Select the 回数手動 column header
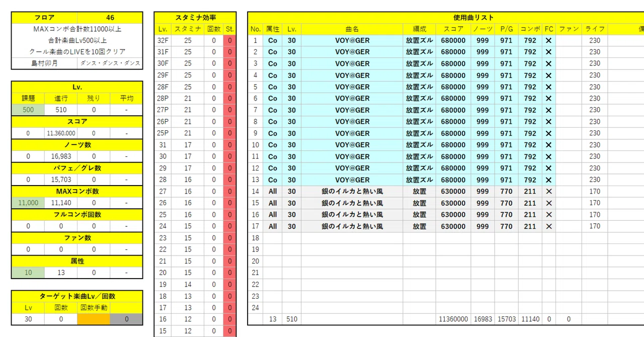The width and height of the screenshot is (644, 337). point(94,307)
